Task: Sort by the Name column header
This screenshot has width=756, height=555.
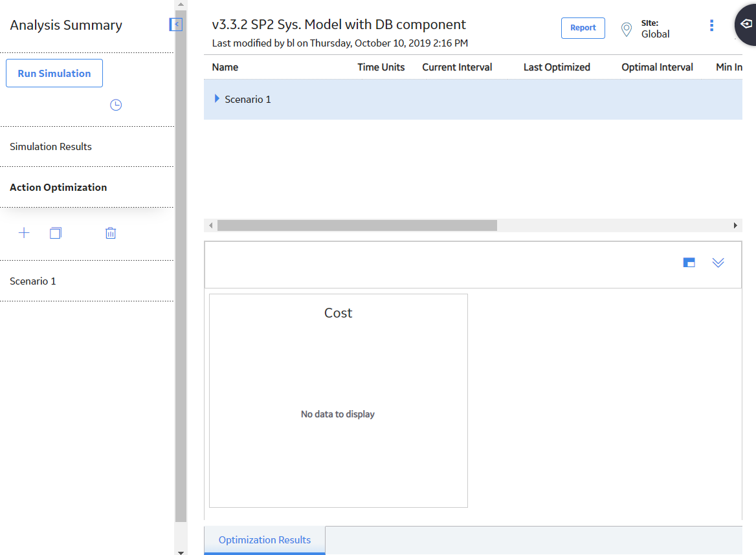Action: 225,67
